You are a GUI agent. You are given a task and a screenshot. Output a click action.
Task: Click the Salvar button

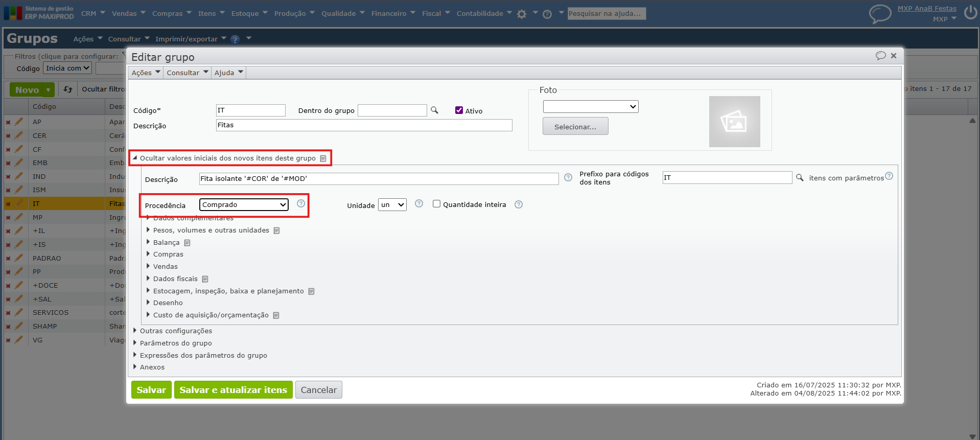151,390
